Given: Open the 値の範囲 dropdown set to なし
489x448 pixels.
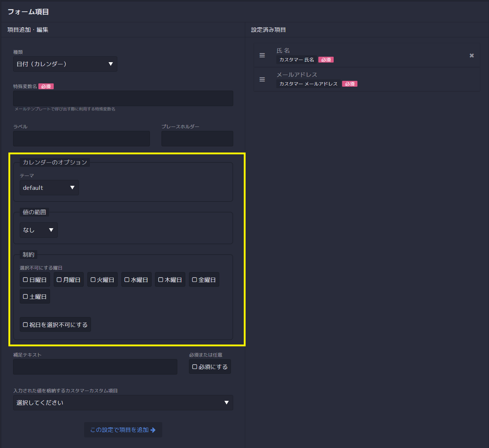Looking at the screenshot, I should (38, 230).
